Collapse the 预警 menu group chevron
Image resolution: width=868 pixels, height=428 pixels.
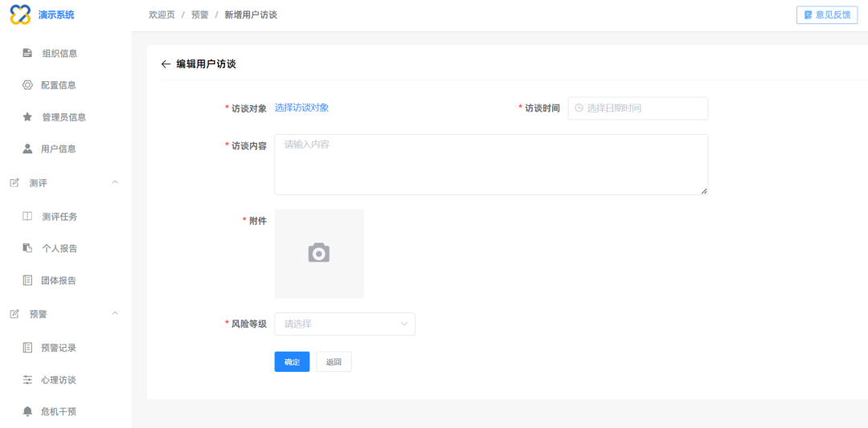pos(115,313)
